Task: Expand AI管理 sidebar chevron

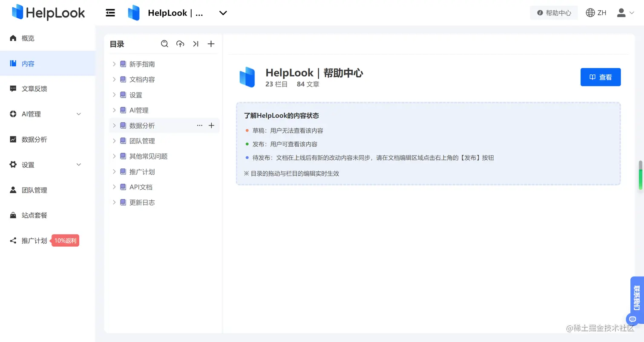Action: click(78, 114)
